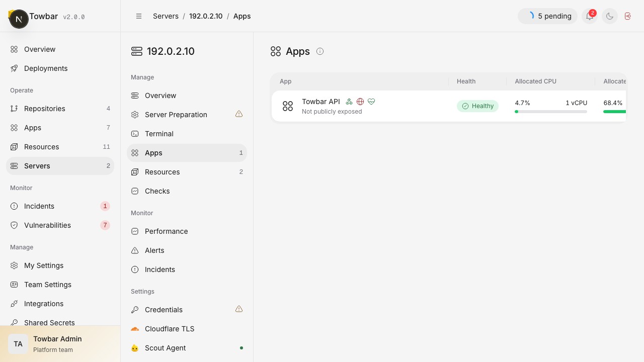This screenshot has width=644, height=362.
Task: Click the Vulnerabilities count badge 7
Action: point(105,225)
